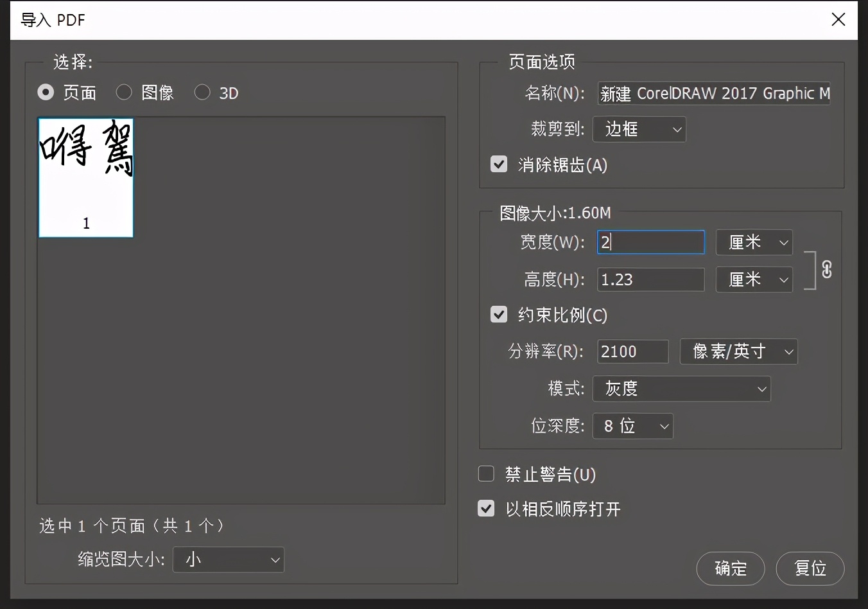Click the 页面选项 group label
Screen dimensions: 868x609
click(x=542, y=62)
